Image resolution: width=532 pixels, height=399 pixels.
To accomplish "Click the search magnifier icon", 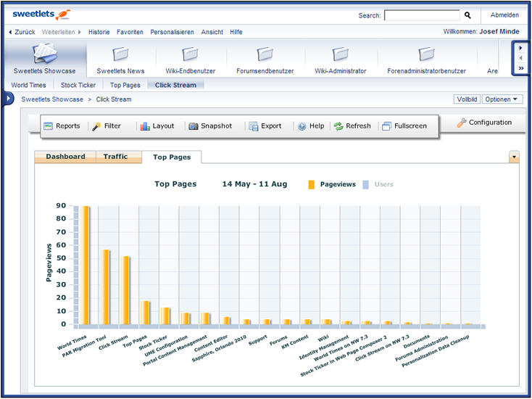I will click(467, 15).
